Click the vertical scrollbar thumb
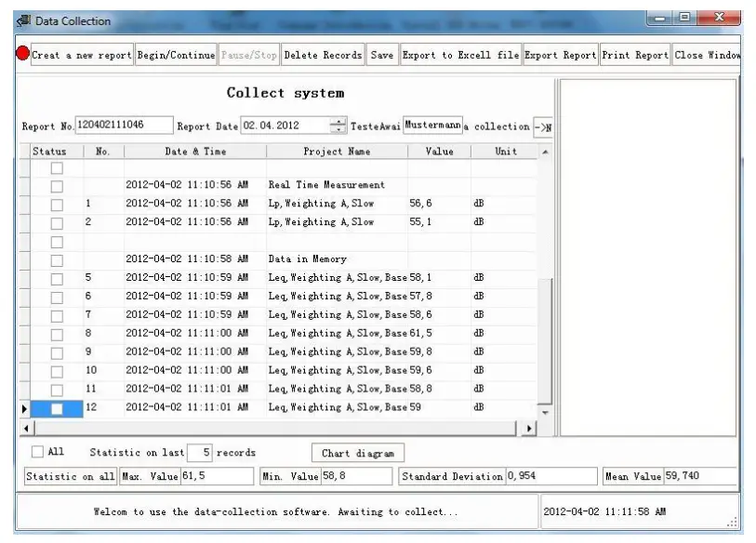 point(545,341)
